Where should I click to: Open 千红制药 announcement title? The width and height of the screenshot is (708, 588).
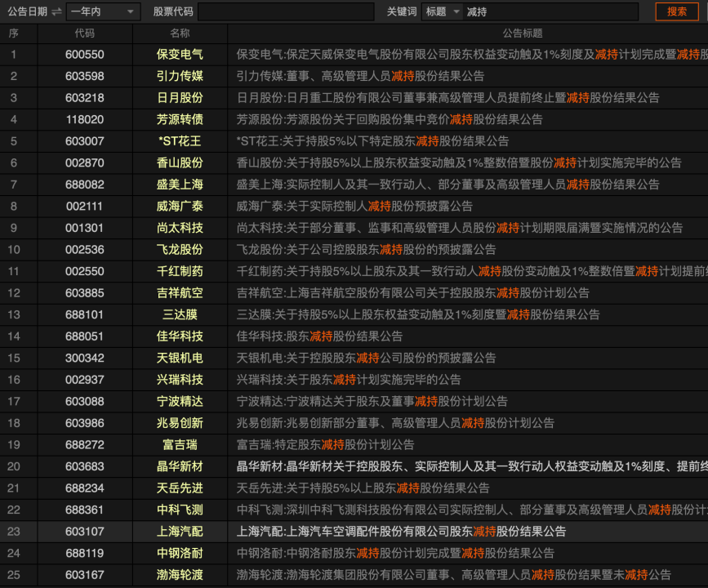pos(472,271)
